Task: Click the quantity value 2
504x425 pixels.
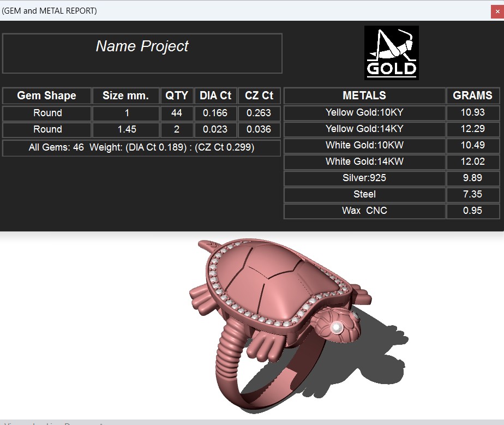Action: [177, 129]
